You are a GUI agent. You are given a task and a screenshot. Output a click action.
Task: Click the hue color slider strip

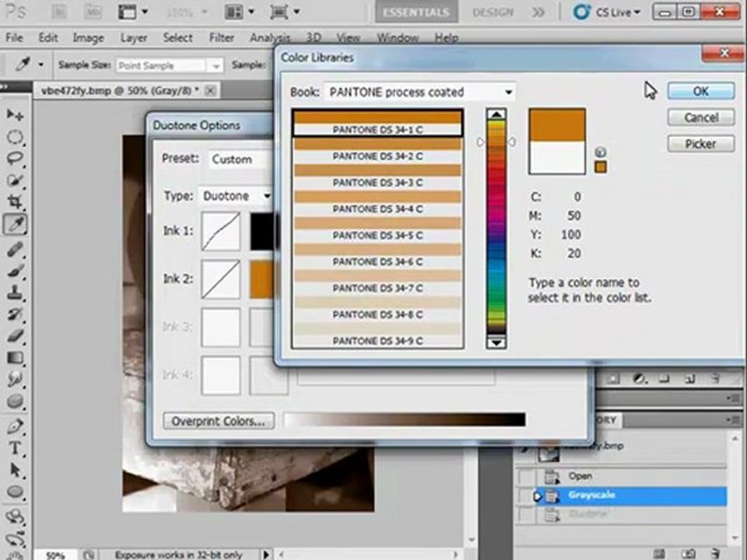[496, 228]
